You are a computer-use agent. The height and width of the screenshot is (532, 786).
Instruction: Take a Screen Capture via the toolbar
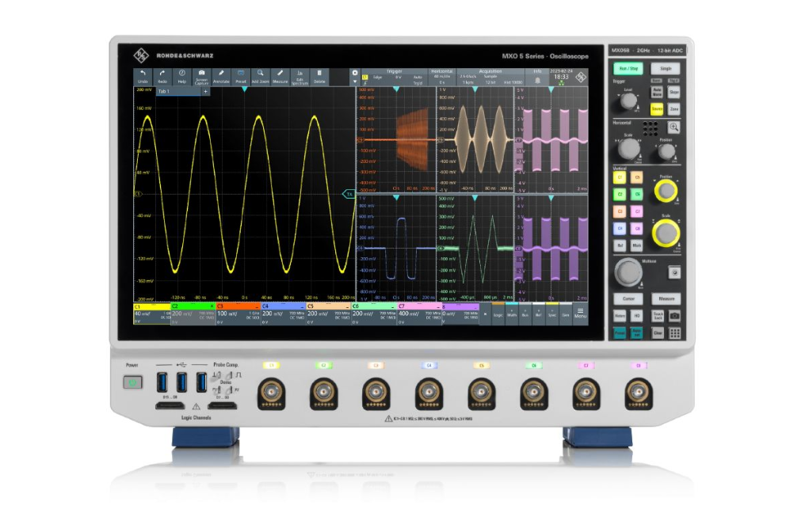pos(201,77)
